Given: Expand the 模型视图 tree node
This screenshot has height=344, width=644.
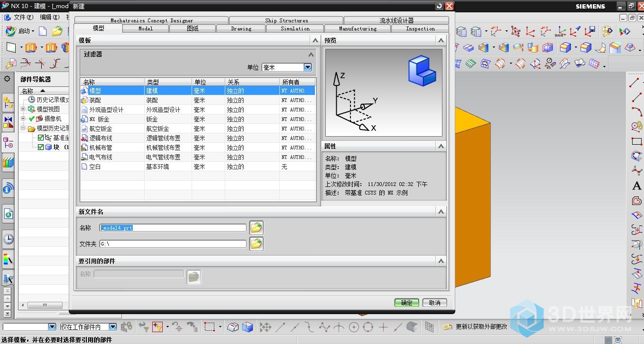Looking at the screenshot, I should click(x=23, y=109).
